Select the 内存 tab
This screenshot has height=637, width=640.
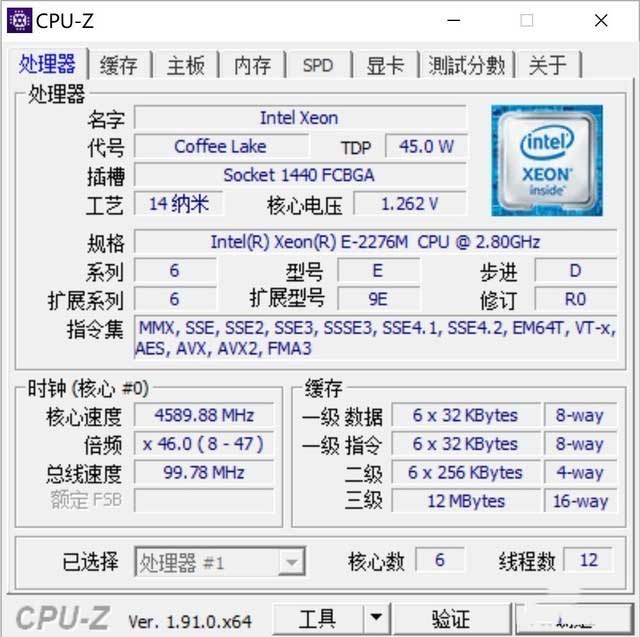pyautogui.click(x=252, y=65)
